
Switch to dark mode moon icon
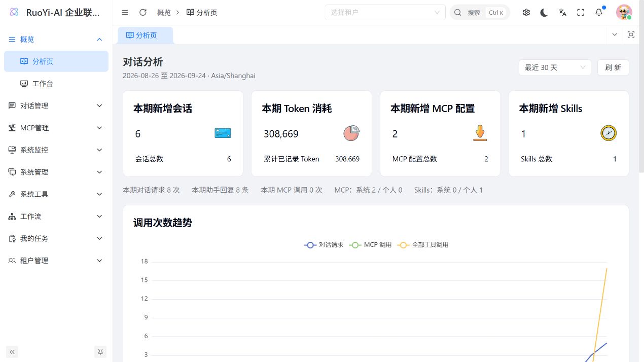tap(544, 13)
